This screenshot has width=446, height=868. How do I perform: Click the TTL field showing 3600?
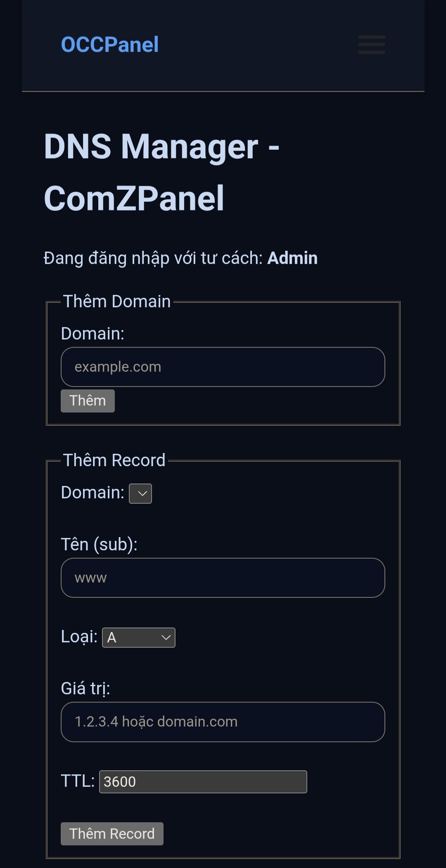[x=203, y=781]
